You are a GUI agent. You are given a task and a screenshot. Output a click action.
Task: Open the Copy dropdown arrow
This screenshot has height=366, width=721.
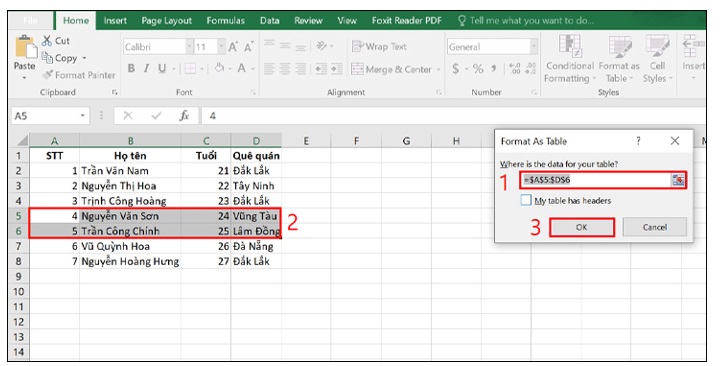[x=84, y=58]
